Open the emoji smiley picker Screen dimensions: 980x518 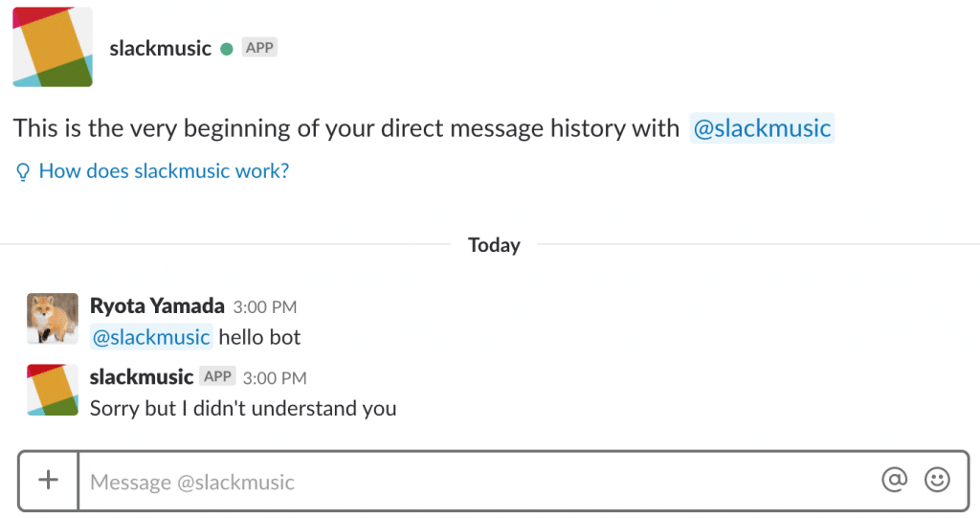coord(937,480)
